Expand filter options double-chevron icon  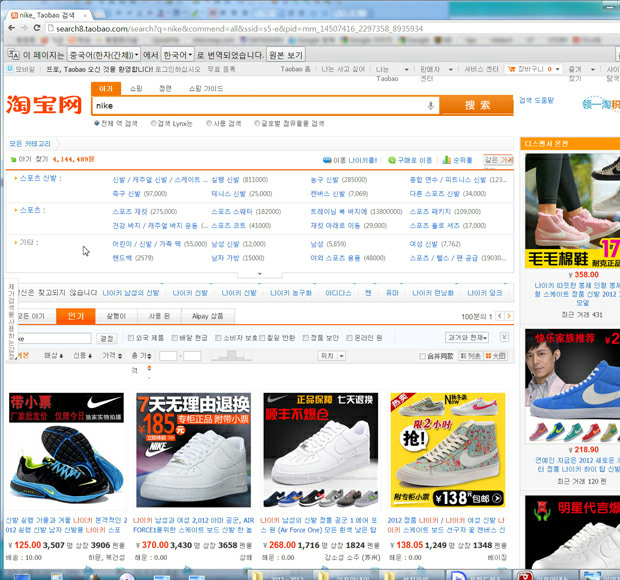(504, 337)
